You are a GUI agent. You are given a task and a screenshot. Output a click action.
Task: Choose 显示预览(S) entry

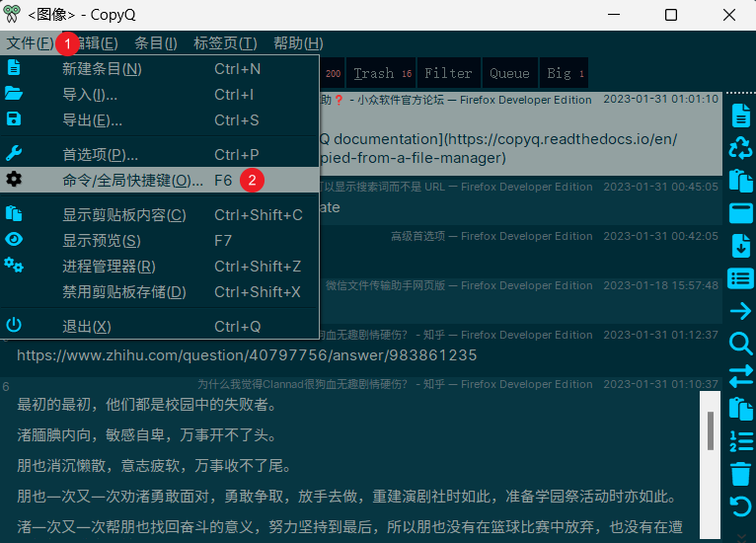click(x=160, y=240)
